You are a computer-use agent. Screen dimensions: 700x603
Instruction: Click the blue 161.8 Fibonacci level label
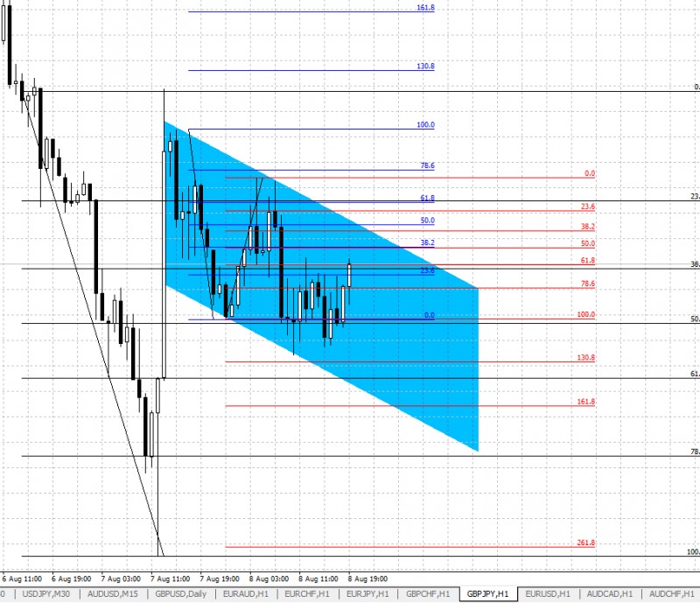point(425,7)
